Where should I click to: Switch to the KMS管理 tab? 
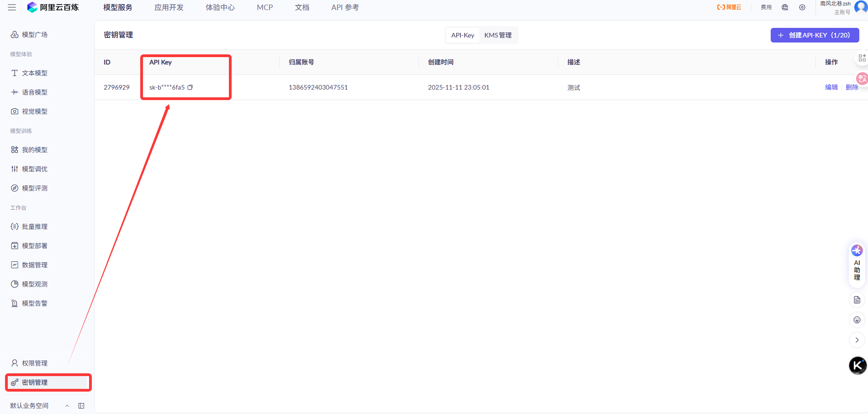coord(498,35)
